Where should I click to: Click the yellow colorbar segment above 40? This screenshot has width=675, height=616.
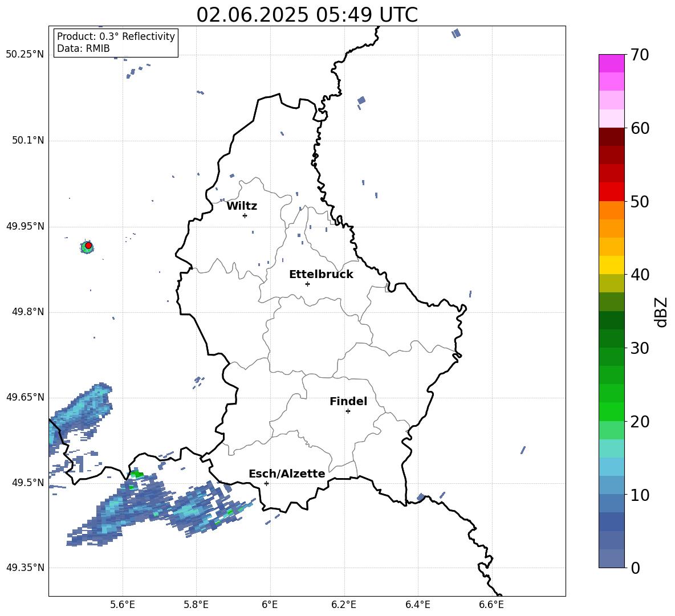point(611,265)
